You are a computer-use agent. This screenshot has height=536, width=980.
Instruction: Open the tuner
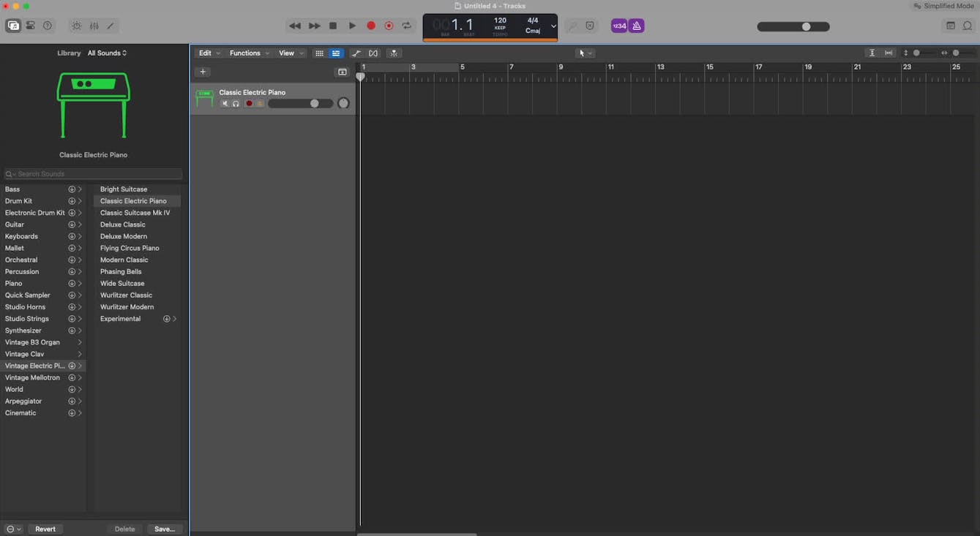(572, 26)
